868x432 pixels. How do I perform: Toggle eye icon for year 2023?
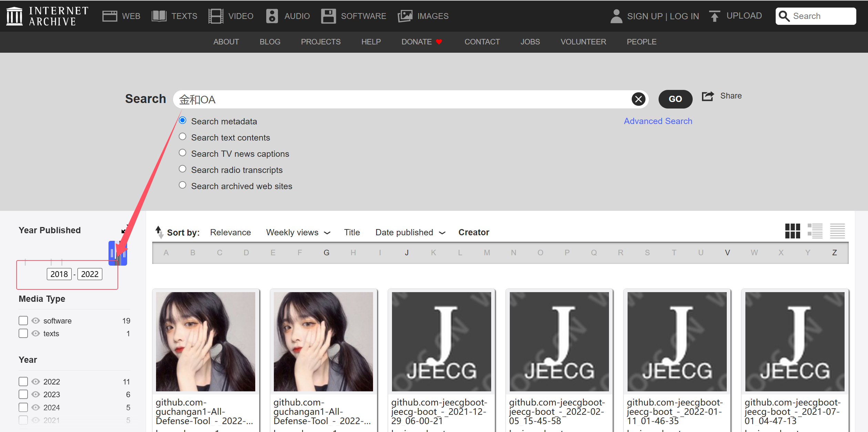click(36, 394)
